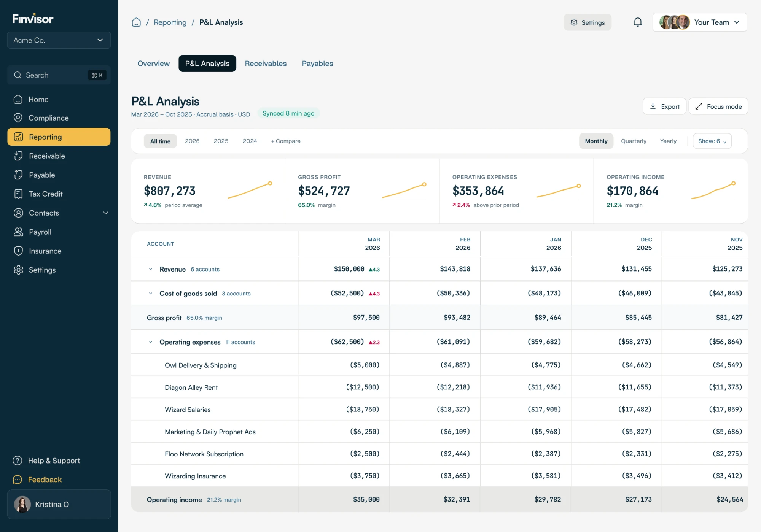
Task: Go to Compliance in sidebar
Action: pos(59,118)
